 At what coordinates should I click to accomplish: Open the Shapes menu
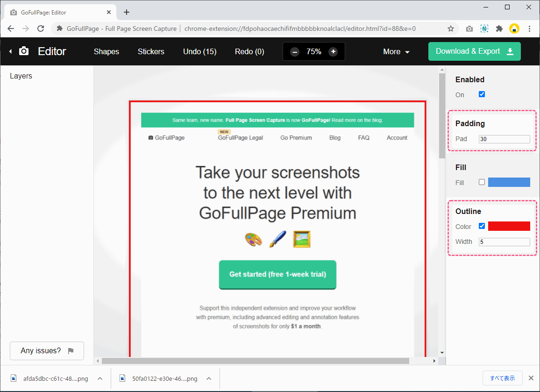point(107,52)
